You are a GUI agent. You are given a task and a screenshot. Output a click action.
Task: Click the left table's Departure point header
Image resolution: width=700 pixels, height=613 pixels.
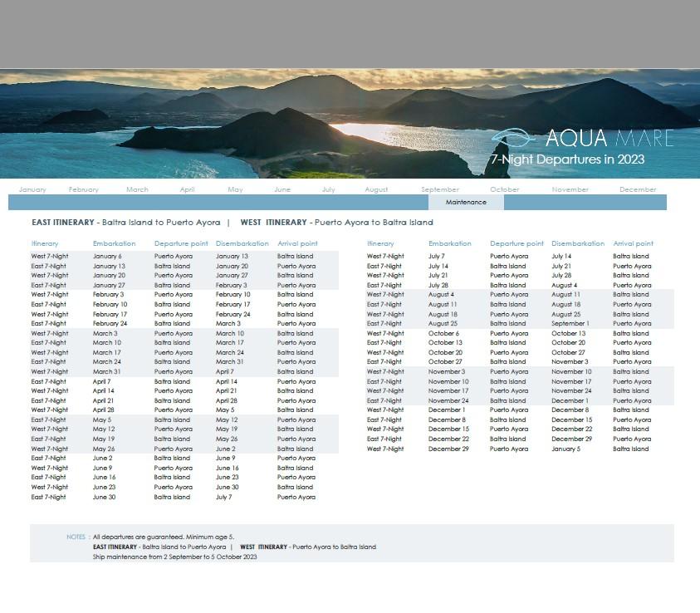coord(181,243)
